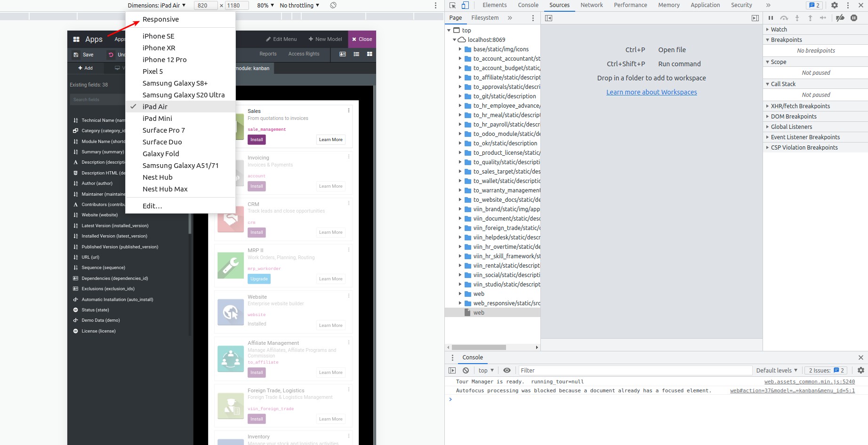The width and height of the screenshot is (868, 445).
Task: Open DevTools settings gear
Action: click(x=834, y=5)
